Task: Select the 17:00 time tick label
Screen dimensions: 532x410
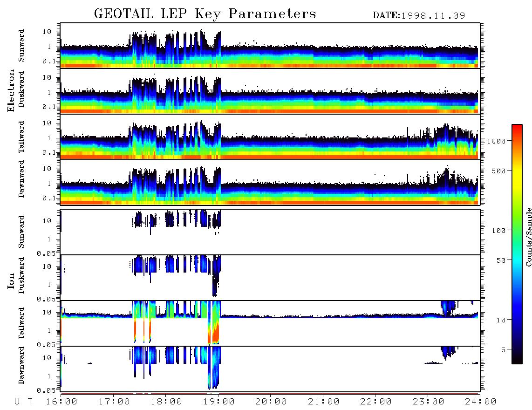Action: pyautogui.click(x=114, y=402)
